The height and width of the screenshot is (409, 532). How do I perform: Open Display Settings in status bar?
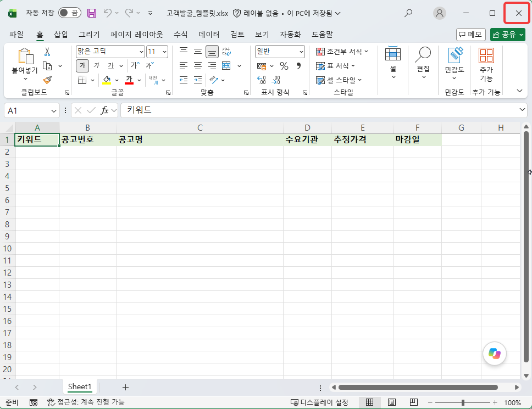click(x=320, y=402)
